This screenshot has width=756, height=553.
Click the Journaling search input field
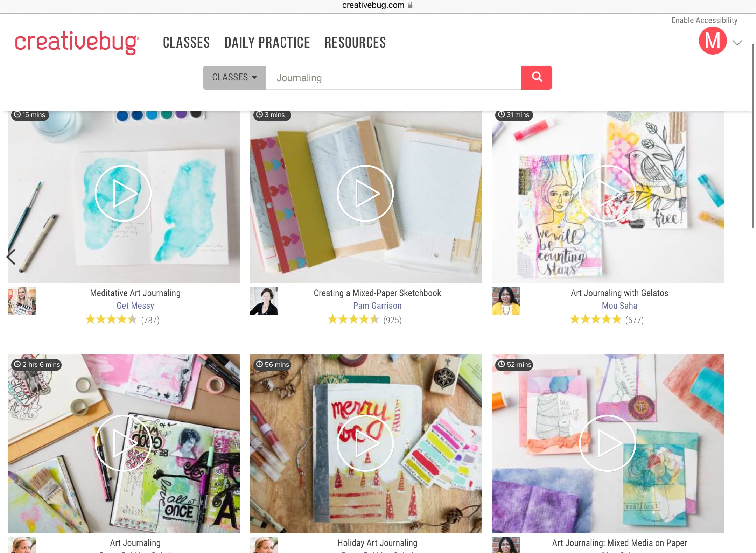[x=394, y=77]
